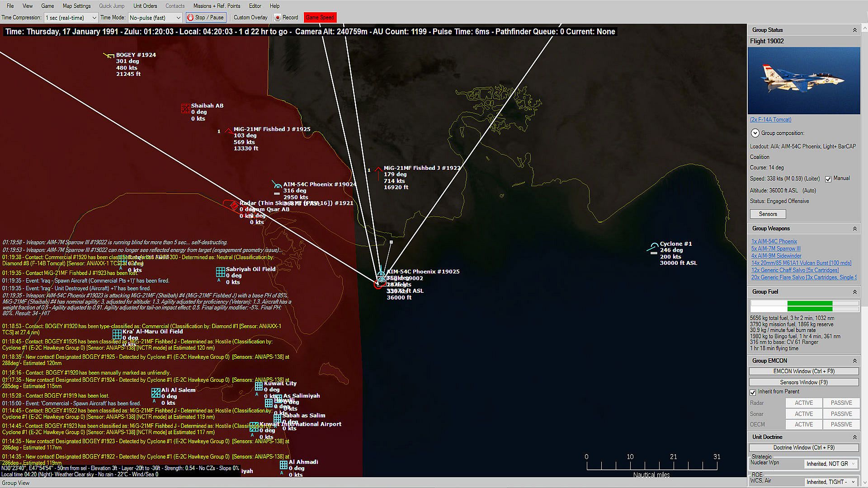Select the BOGEY #1924 aircraft symbol
This screenshot has height=488, width=868.
[x=109, y=56]
